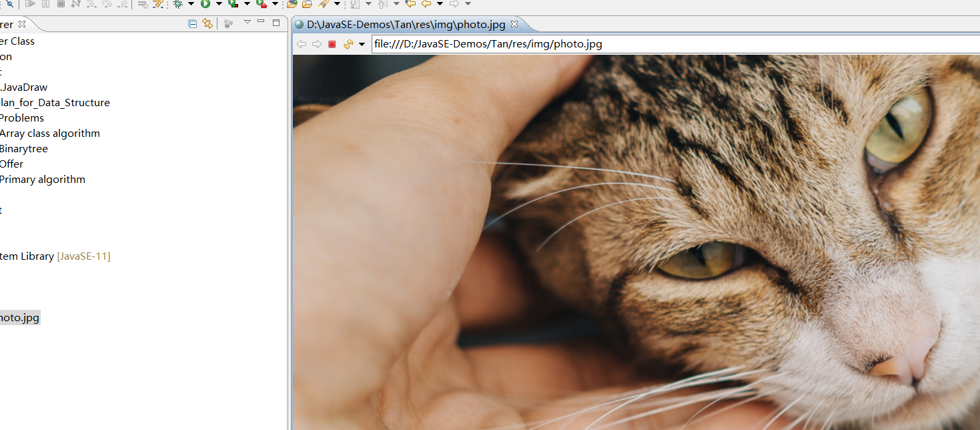Click the Disconnect toolbar icon
The image size is (980, 430).
[x=75, y=4]
